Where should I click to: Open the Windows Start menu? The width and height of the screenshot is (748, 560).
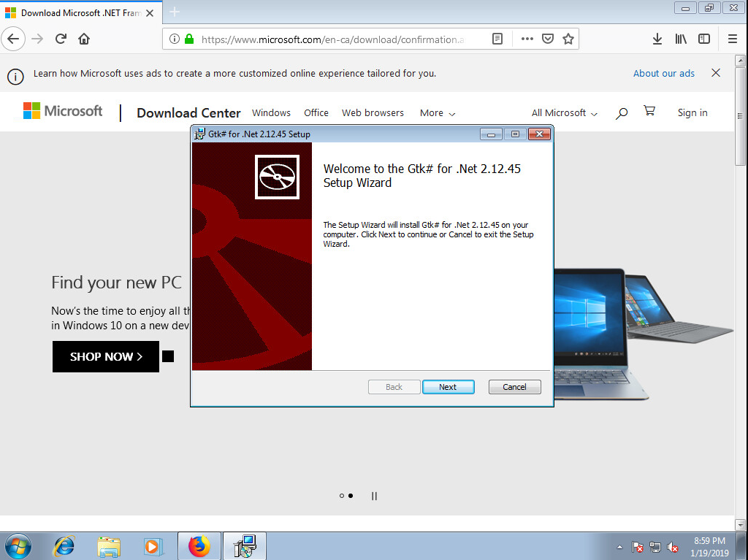pyautogui.click(x=18, y=546)
